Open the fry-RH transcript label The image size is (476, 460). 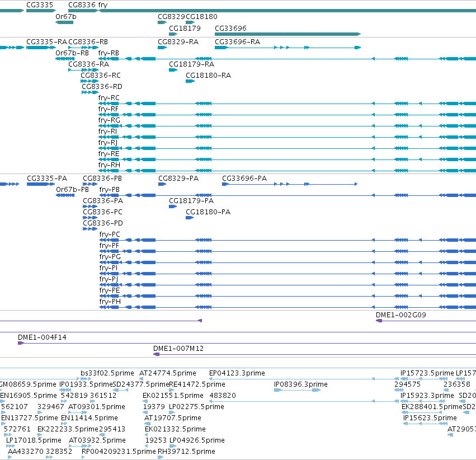click(x=109, y=166)
